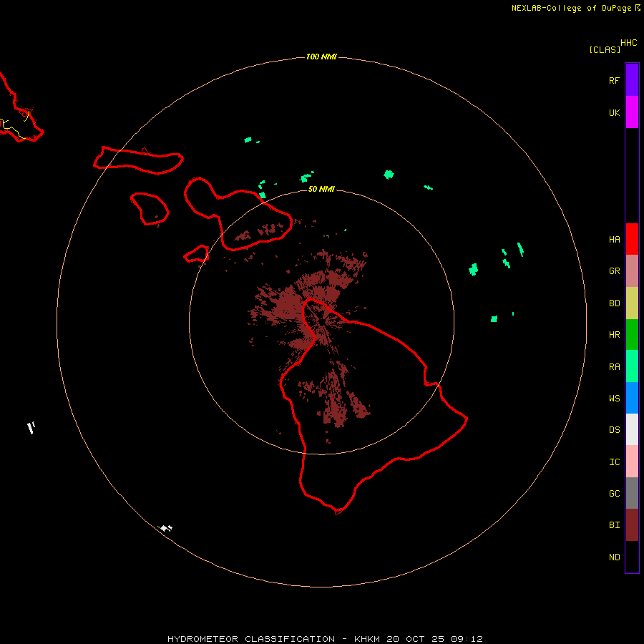Select the GR legend color block
The height and width of the screenshot is (644, 644).
pyautogui.click(x=632, y=270)
